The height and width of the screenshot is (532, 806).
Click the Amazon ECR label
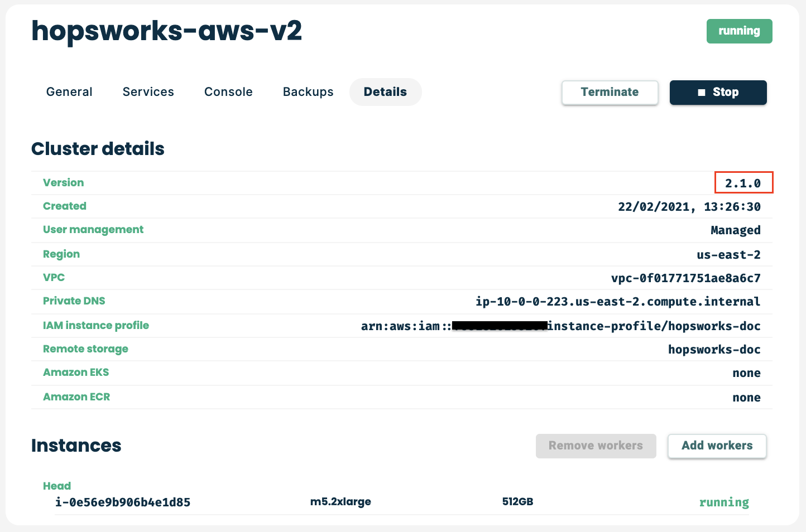76,397
